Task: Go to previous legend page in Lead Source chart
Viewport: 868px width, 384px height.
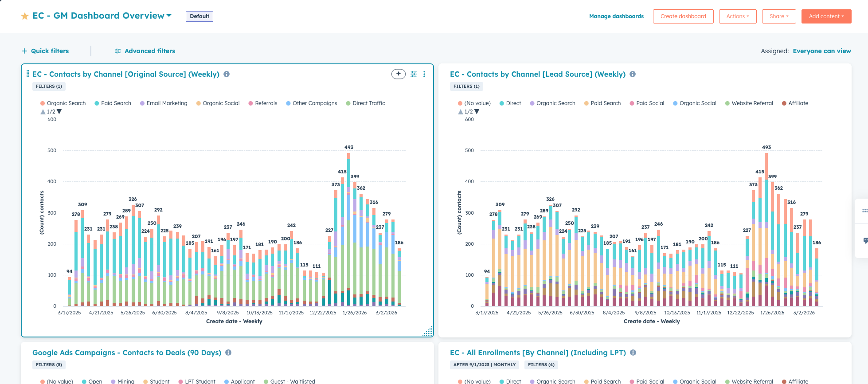Action: pyautogui.click(x=461, y=112)
